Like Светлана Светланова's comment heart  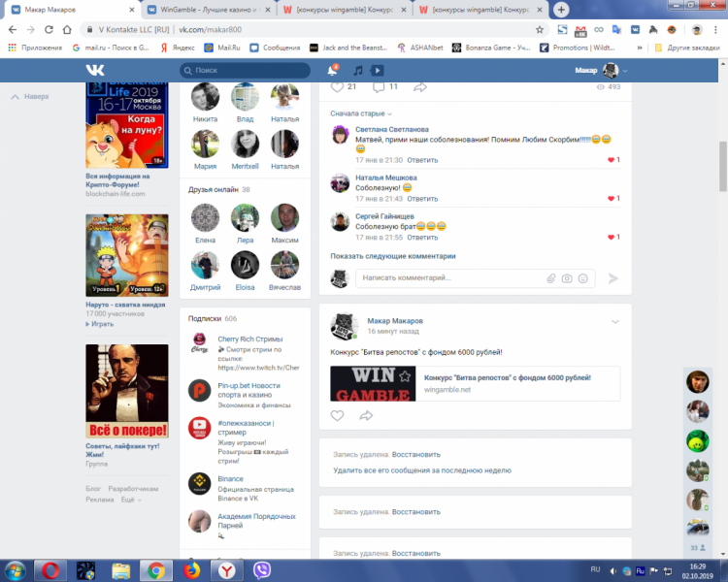pyautogui.click(x=611, y=160)
